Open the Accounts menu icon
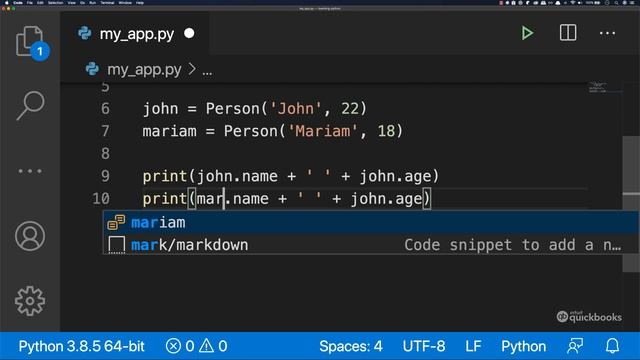This screenshot has height=360, width=640. [x=30, y=236]
